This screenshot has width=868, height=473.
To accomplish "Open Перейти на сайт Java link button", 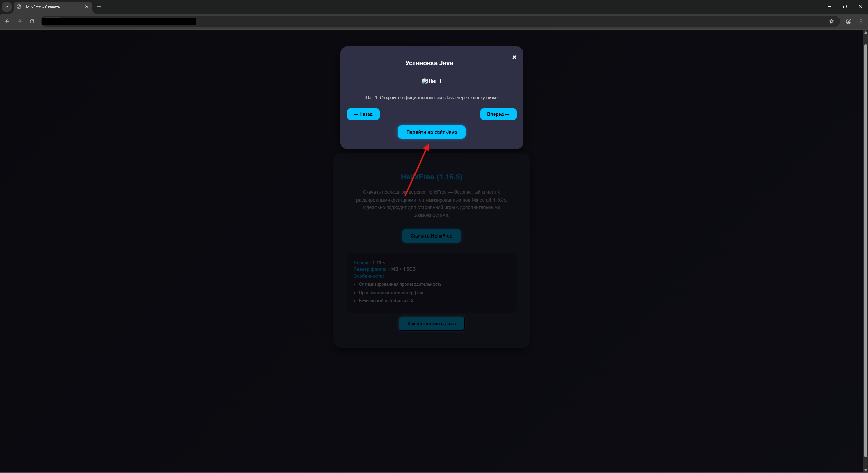I will click(x=431, y=132).
